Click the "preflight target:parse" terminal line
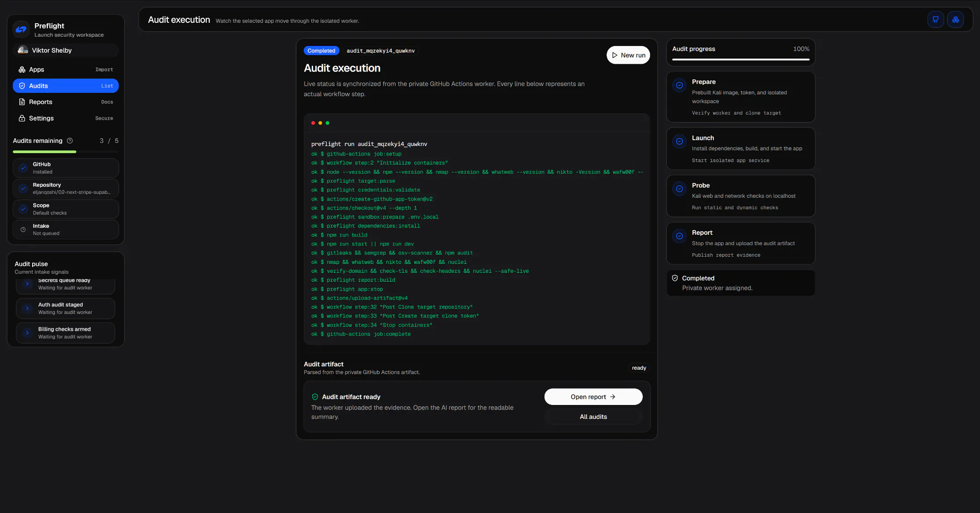Viewport: 980px width, 513px height. (353, 181)
